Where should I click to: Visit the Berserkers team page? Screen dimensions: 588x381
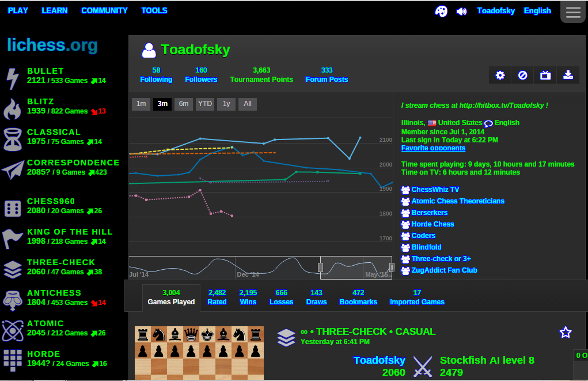tap(429, 212)
